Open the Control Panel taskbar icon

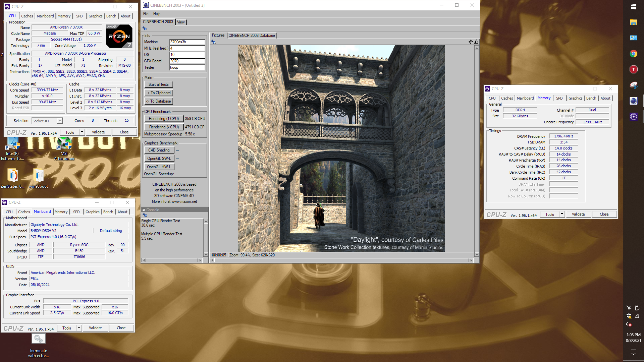coord(633,38)
